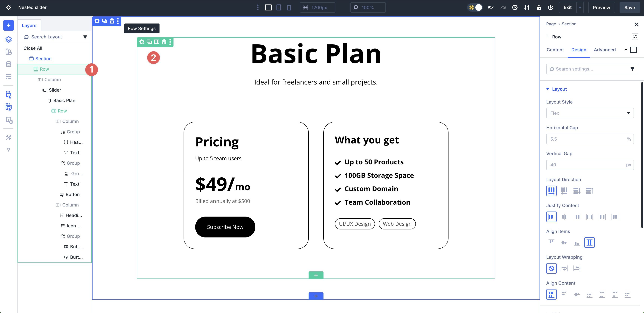Viewport: 644px width, 313px height.
Task: Click the Close All link in Layers
Action: (33, 48)
